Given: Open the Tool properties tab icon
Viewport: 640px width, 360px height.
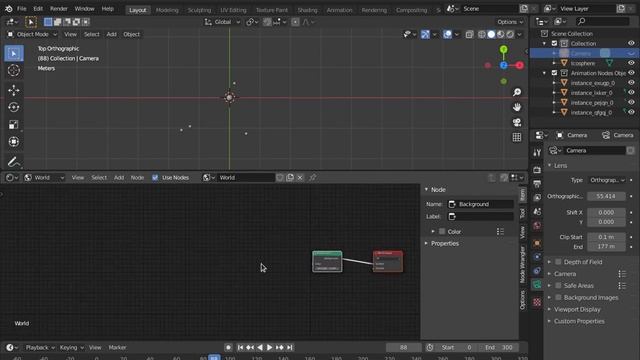Looking at the screenshot, I should click(537, 153).
